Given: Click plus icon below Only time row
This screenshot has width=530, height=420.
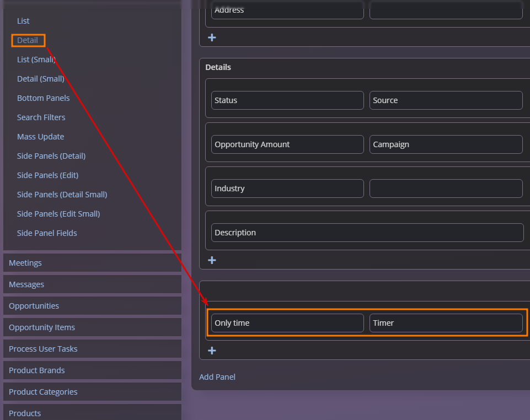Looking at the screenshot, I should coord(212,351).
